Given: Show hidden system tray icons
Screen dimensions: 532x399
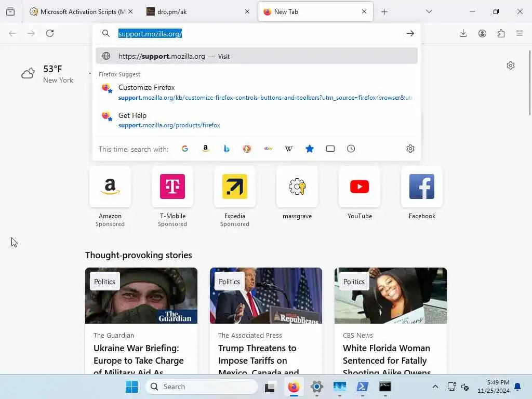Looking at the screenshot, I should click(x=435, y=387).
